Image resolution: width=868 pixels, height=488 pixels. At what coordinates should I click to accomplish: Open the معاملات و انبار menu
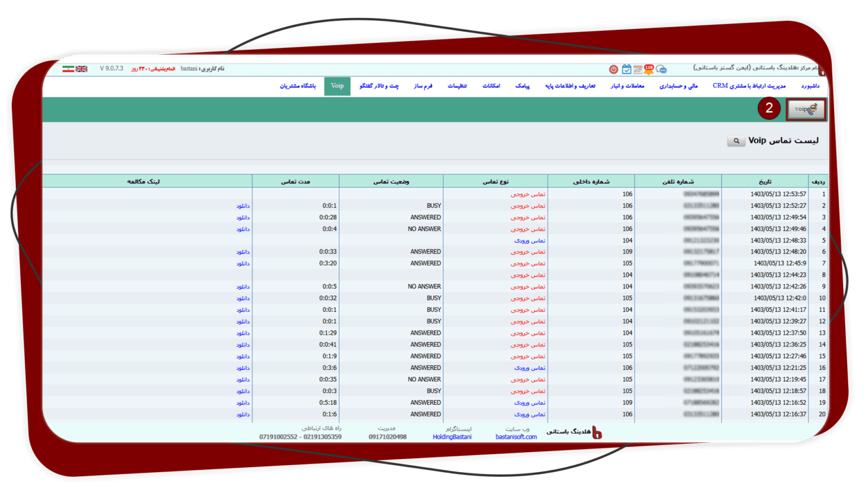pyautogui.click(x=627, y=86)
